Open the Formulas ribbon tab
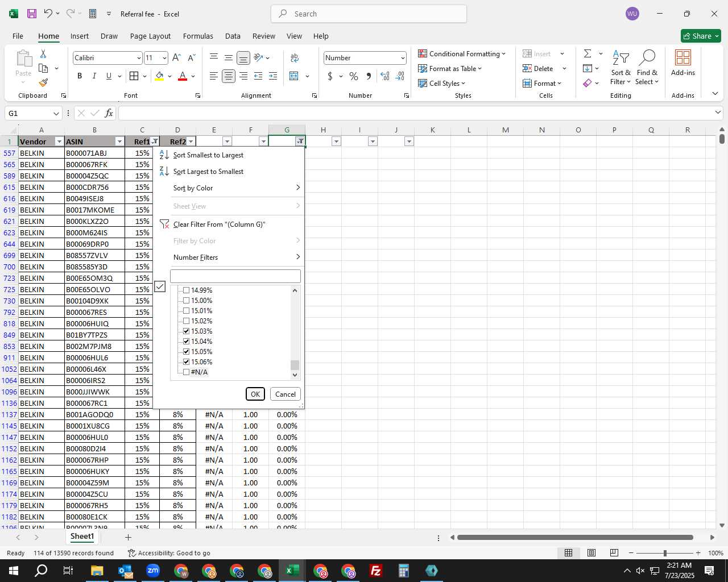Viewport: 728px width, 582px height. pos(198,36)
